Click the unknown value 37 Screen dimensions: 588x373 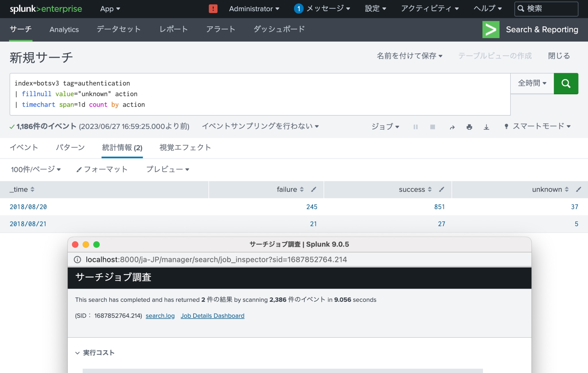point(575,207)
